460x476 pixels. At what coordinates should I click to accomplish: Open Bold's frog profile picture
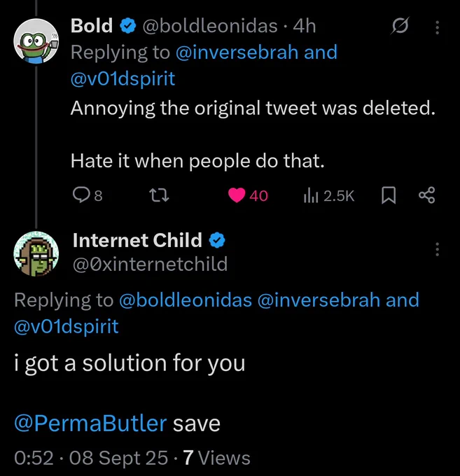(x=36, y=41)
